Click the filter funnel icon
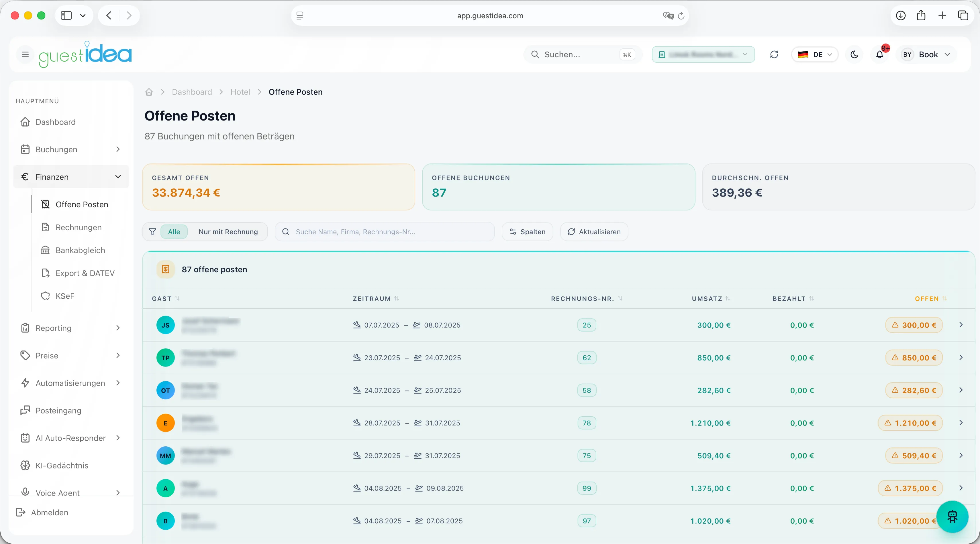 click(x=152, y=232)
